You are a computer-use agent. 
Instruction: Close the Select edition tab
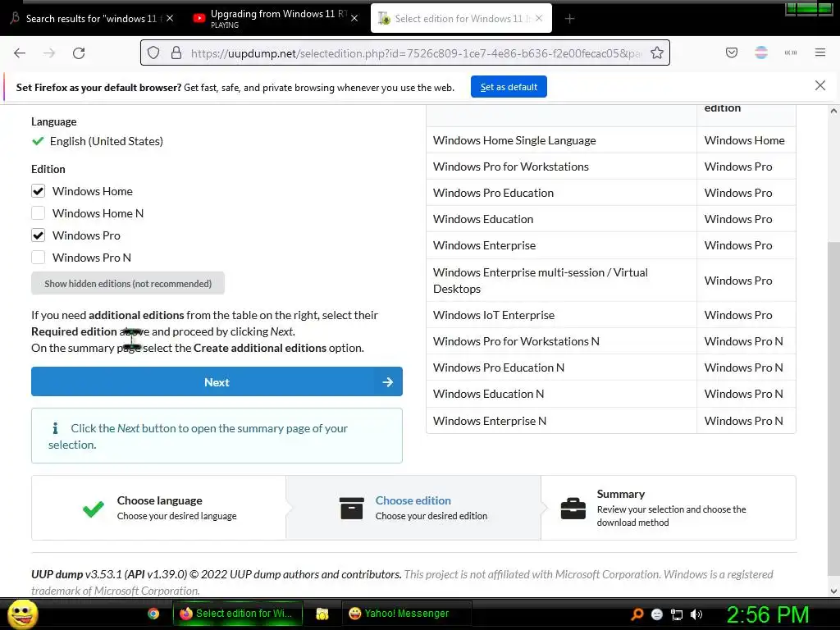[539, 18]
